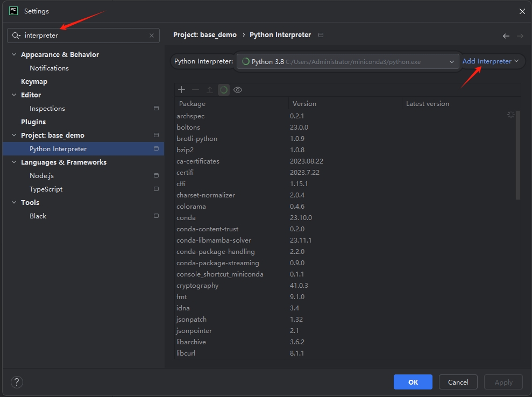
Task: Open the Add Interpreter menu
Action: 490,61
